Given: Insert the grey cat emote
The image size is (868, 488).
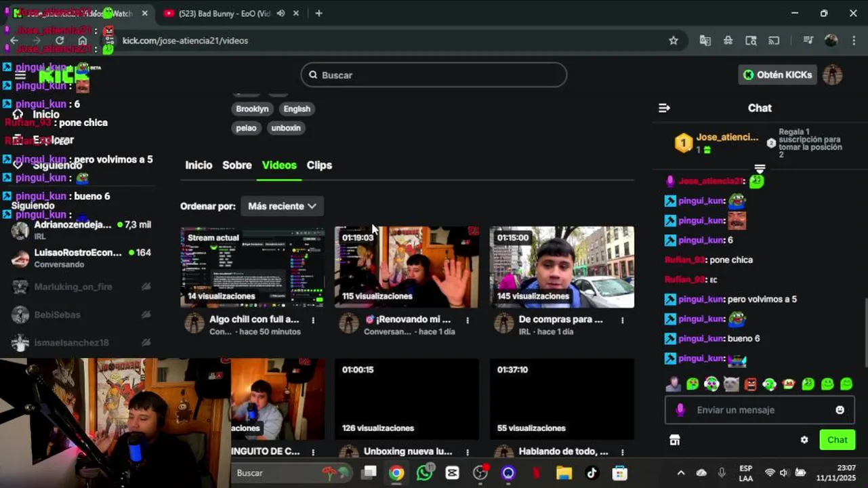Looking at the screenshot, I should click(x=730, y=384).
